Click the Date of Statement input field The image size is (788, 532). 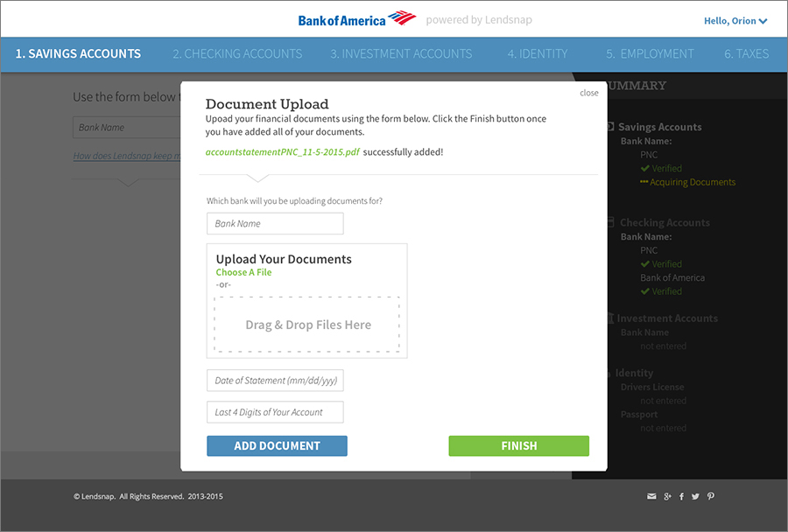[275, 381]
